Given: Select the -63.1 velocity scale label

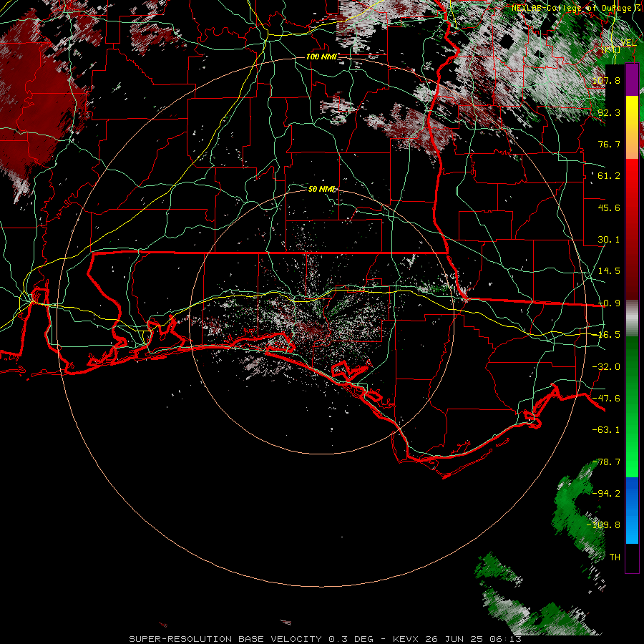Looking at the screenshot, I should point(606,430).
